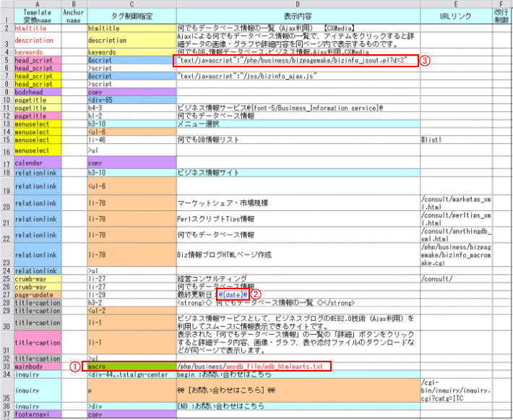Select column E header
Viewport: 513px width, 420px height.
click(456, 4)
